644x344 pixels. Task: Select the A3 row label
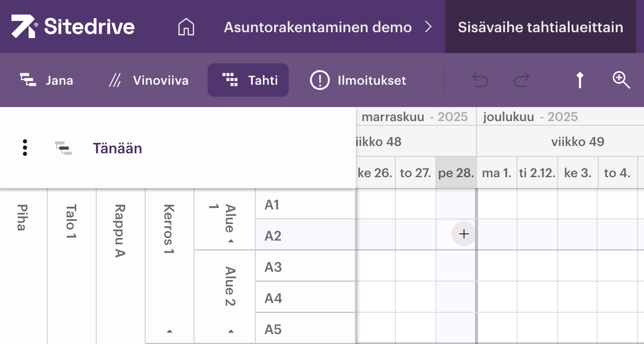pos(273,267)
